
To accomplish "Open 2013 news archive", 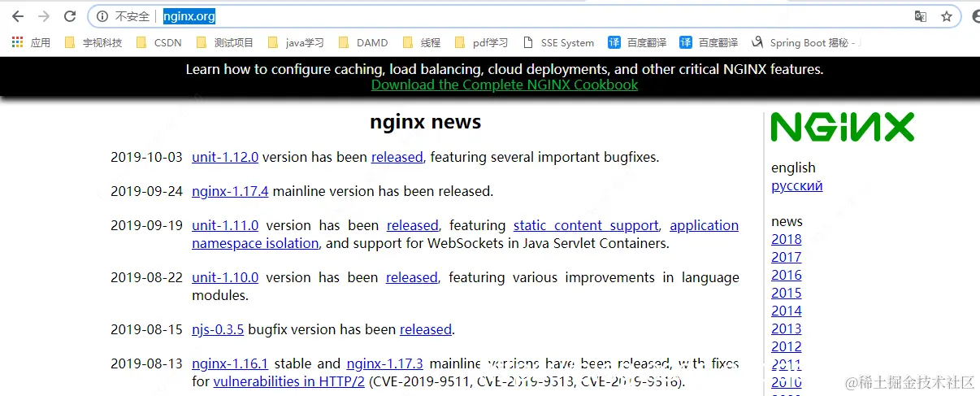I will pyautogui.click(x=787, y=329).
